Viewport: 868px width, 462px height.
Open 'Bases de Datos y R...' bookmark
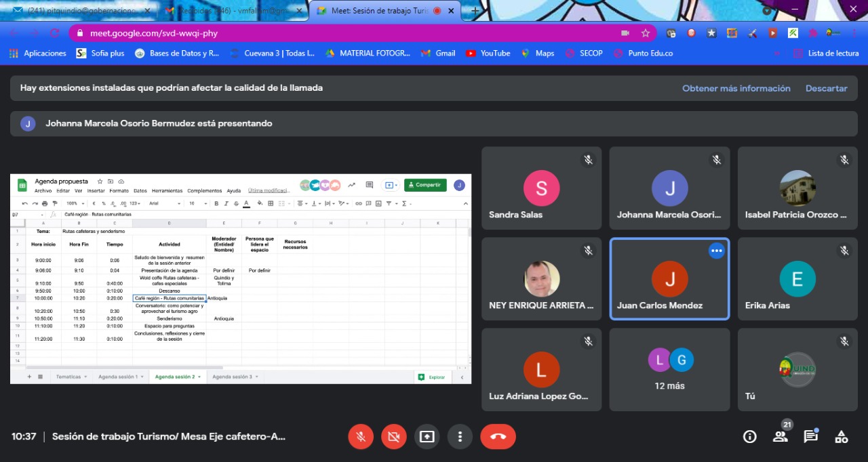[177, 53]
